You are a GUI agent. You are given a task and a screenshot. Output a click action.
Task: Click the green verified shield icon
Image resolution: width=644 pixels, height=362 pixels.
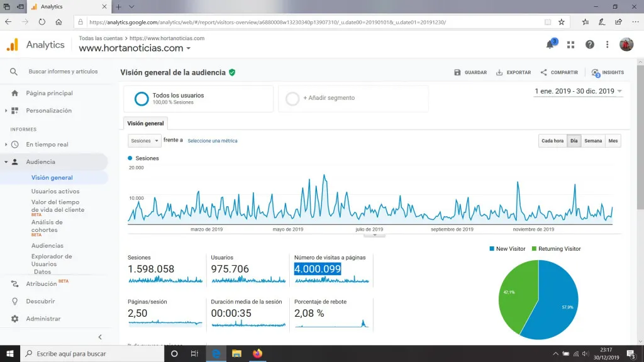coord(232,73)
